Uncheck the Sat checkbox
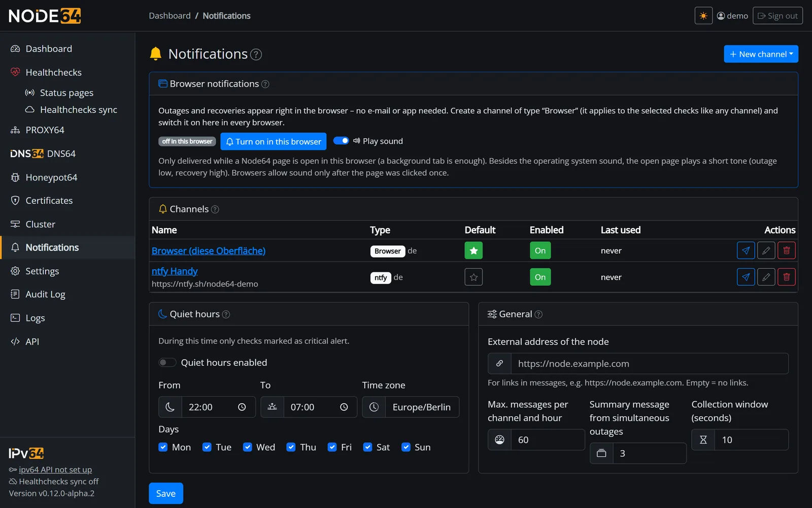The height and width of the screenshot is (508, 812). [x=367, y=447]
